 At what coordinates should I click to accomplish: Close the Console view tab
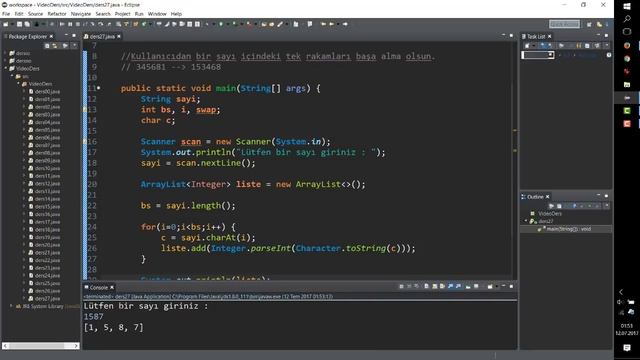pos(112,287)
